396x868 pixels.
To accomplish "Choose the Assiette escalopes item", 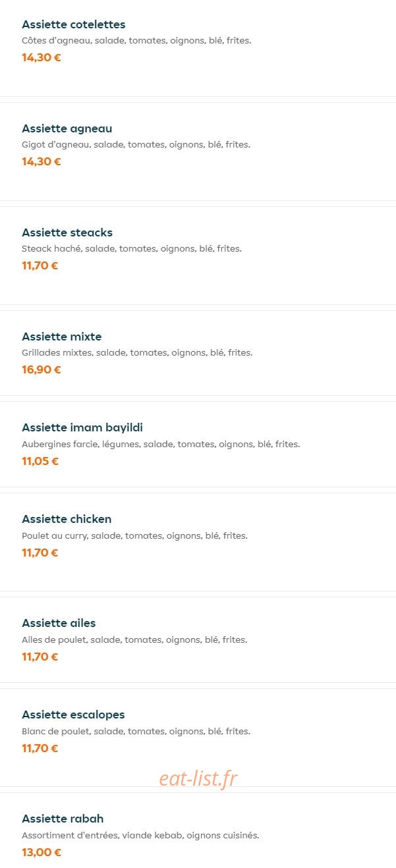I will click(73, 715).
